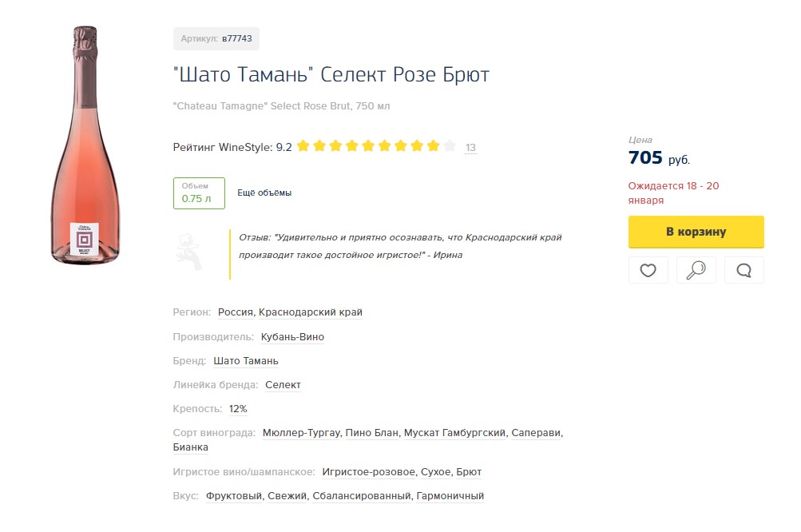This screenshot has height=532, width=801.
Task: Select the Мюллер-Тургау grape variety link
Action: tap(302, 433)
